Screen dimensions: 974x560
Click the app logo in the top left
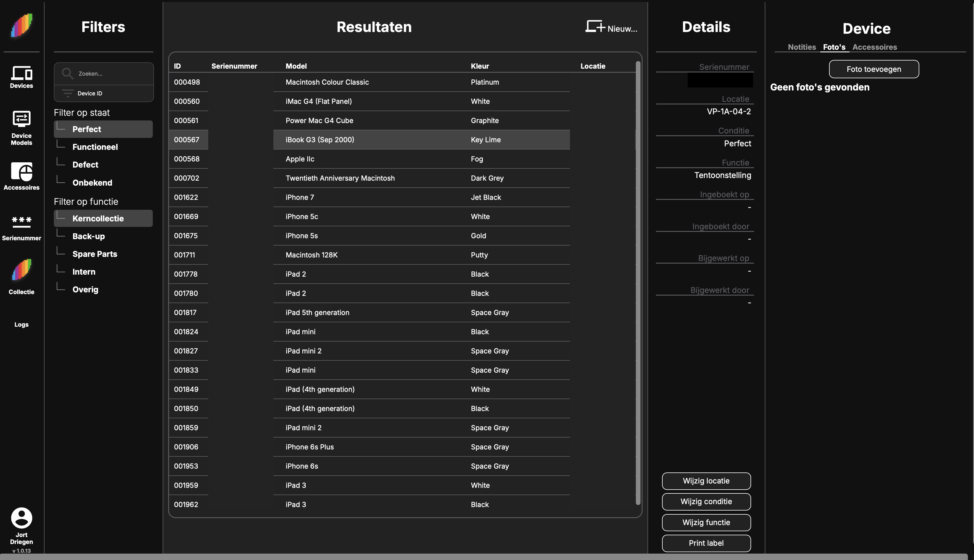point(21,25)
